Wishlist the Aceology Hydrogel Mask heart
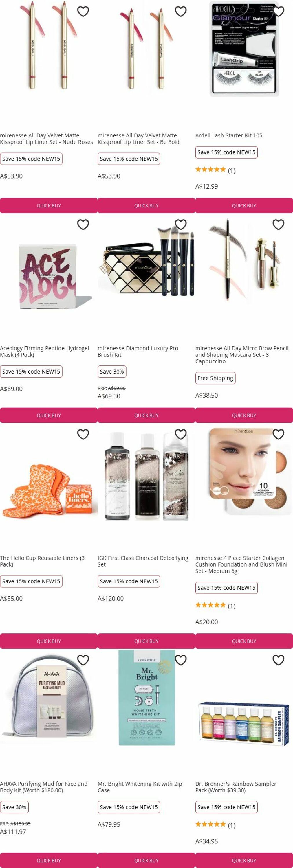This screenshot has width=293, height=868. coord(83,225)
